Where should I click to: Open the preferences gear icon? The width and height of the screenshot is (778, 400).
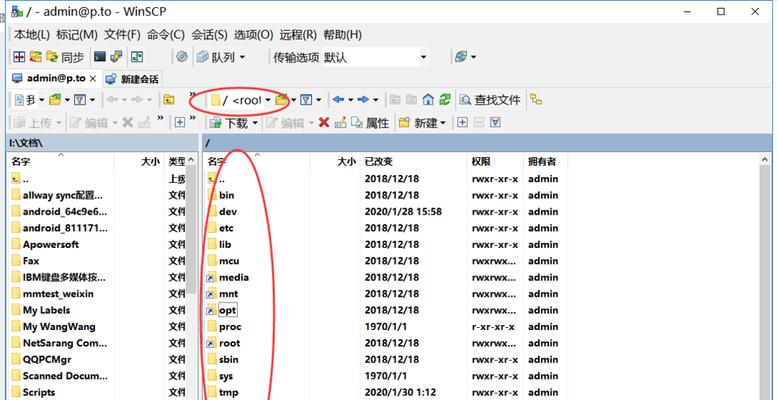pos(182,57)
